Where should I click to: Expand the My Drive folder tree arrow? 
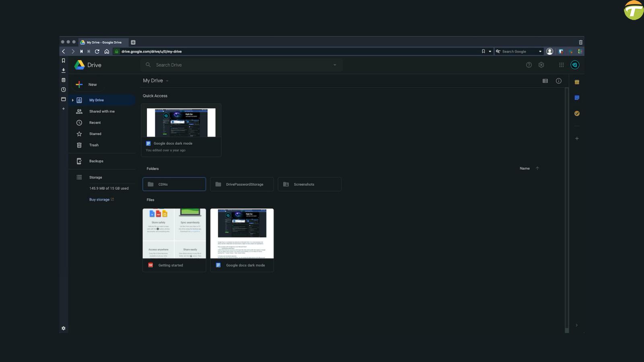(73, 100)
